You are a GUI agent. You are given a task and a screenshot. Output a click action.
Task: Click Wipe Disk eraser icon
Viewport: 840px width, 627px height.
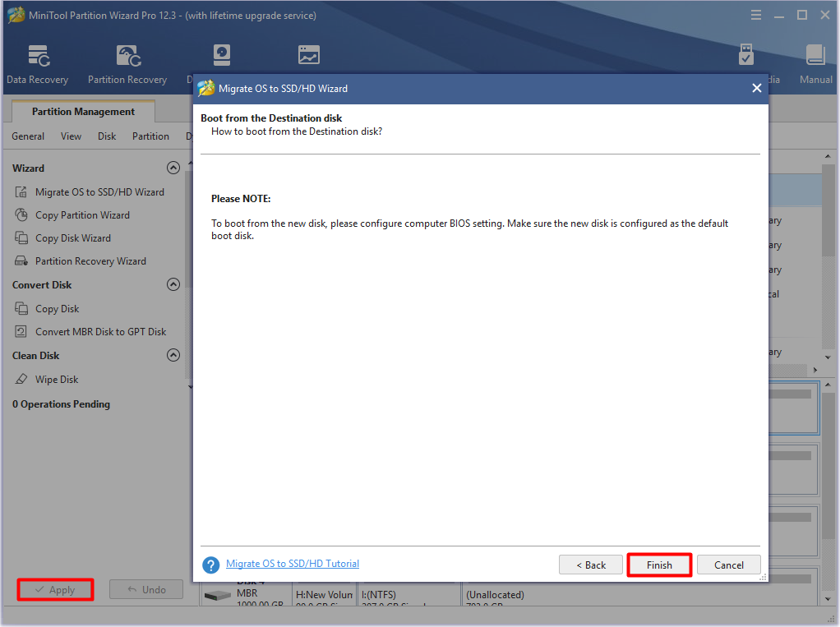(21, 379)
